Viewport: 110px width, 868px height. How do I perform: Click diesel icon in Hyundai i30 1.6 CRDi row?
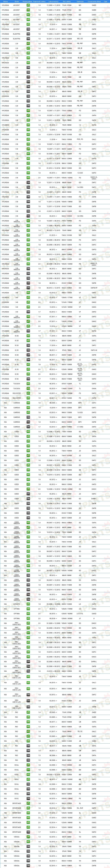coord(28,216)
